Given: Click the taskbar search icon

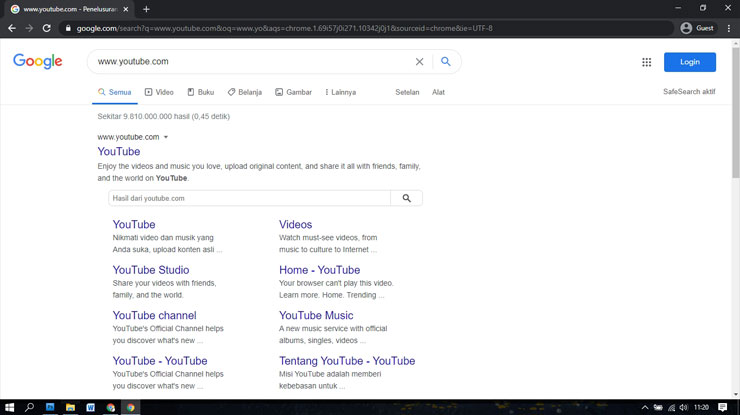Looking at the screenshot, I should tap(29, 407).
